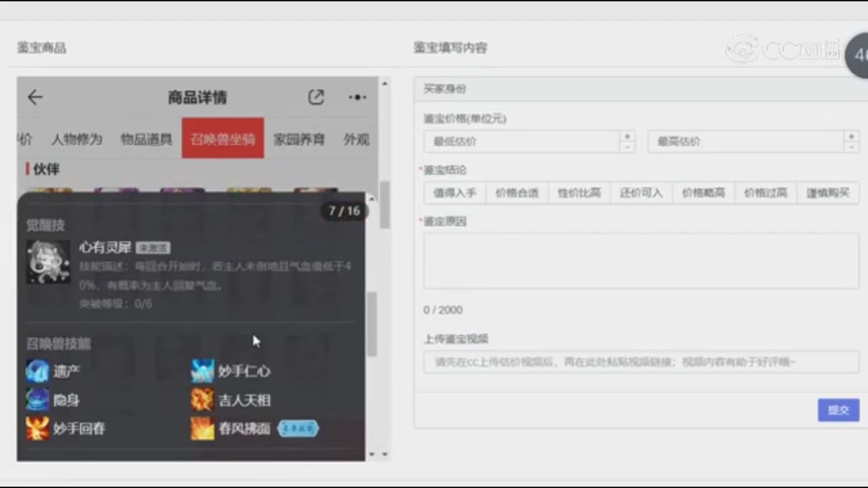
Task: Select the 春风拂面 skill icon
Action: [x=202, y=428]
